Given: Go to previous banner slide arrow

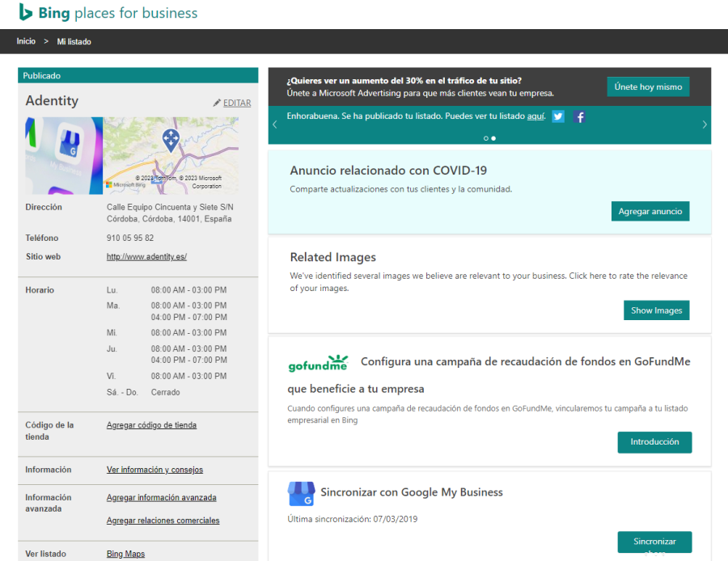Looking at the screenshot, I should point(275,124).
